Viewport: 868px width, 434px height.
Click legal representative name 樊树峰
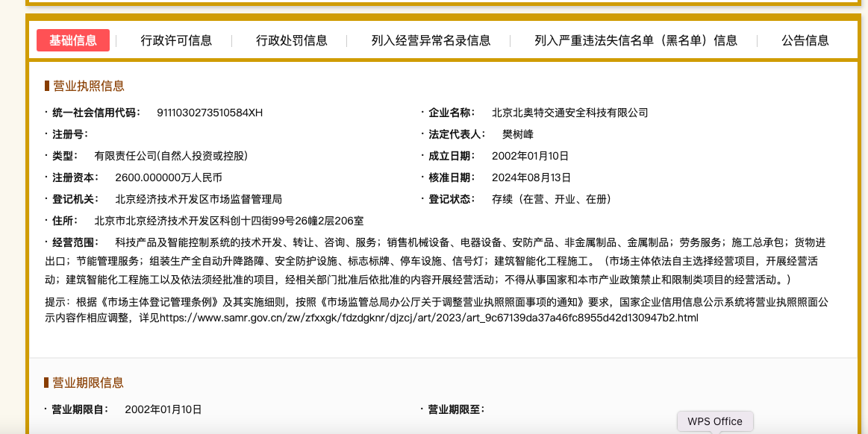(x=518, y=134)
